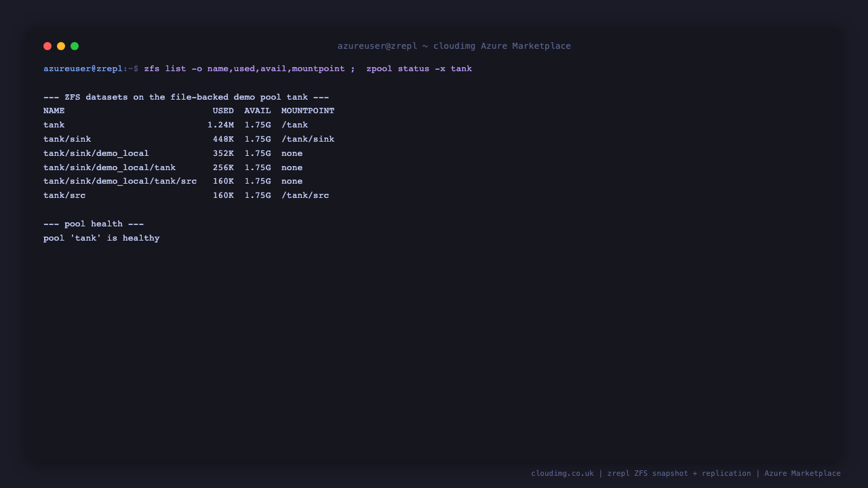Viewport: 868px width, 488px height.
Task: Select the 'tank/sink' dataset name
Action: [x=67, y=140]
